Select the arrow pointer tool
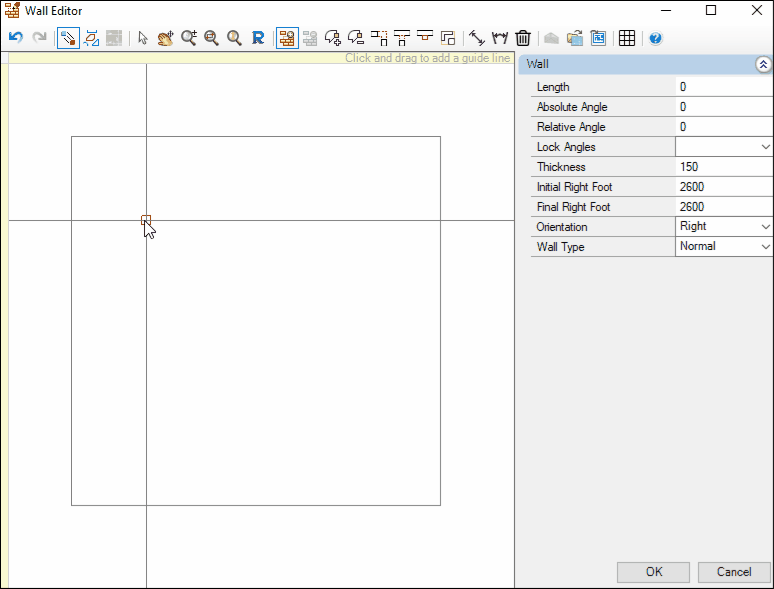Viewport: 774px width, 589px height. click(143, 38)
